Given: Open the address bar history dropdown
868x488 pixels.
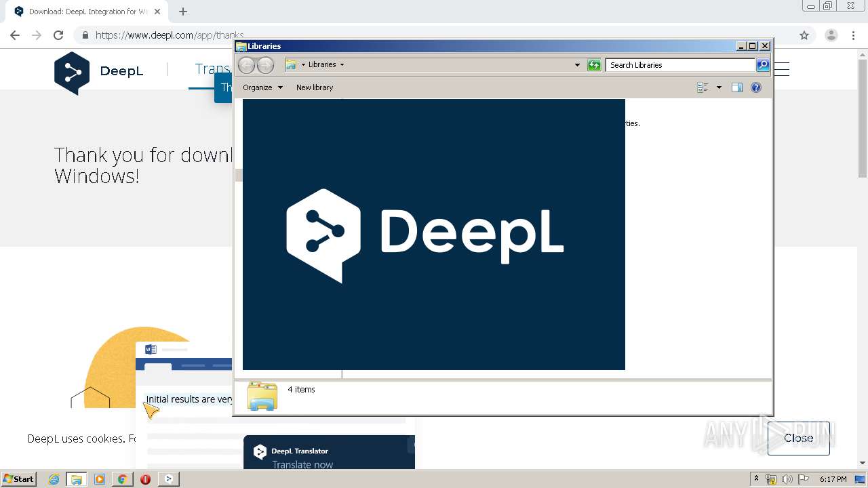Looking at the screenshot, I should (x=577, y=65).
